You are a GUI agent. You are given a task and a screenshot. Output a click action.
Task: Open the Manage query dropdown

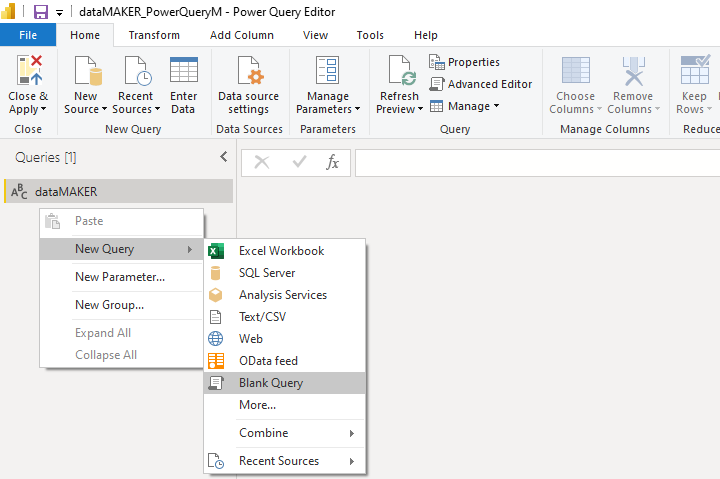pos(464,106)
